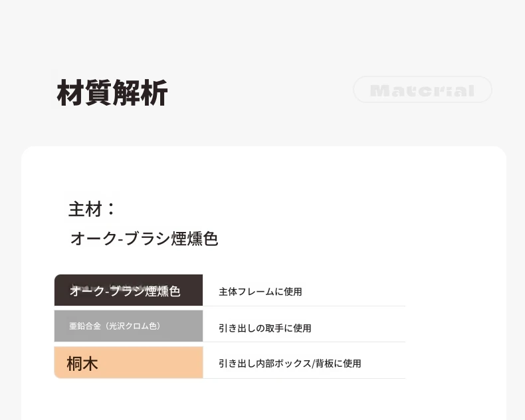This screenshot has height=420, width=525.
Task: Pick the peach 桐木 swatch
Action: [128, 362]
